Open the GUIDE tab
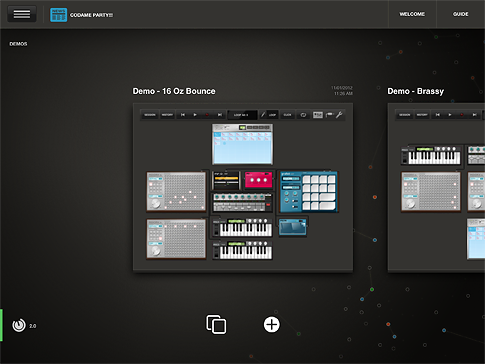Image resolution: width=485 pixels, height=364 pixels. [x=460, y=14]
